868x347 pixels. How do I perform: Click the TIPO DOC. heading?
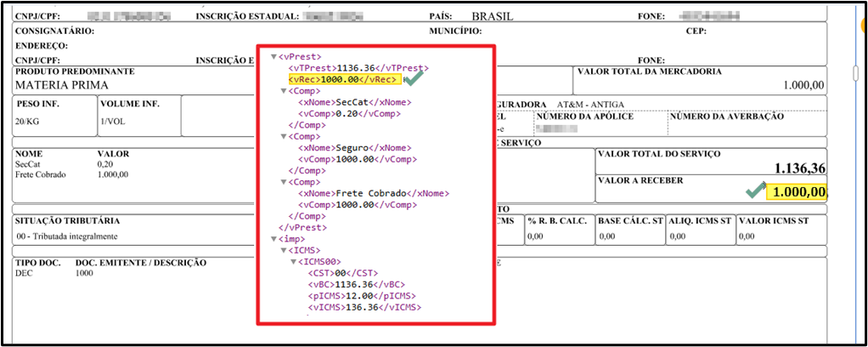37,264
